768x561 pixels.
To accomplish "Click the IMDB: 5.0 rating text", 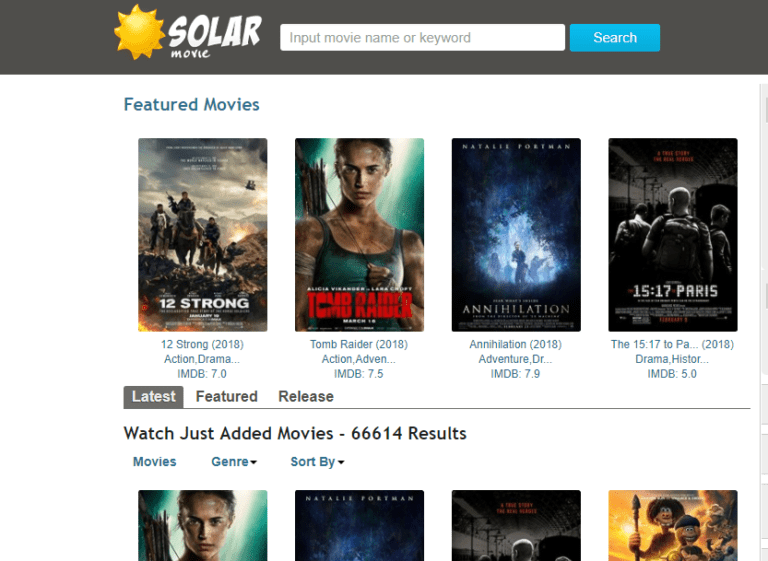I will click(x=672, y=374).
